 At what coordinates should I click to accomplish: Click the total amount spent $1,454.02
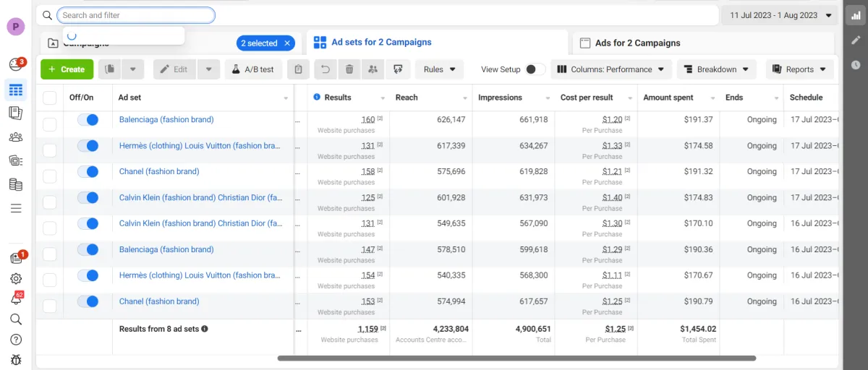coord(698,329)
